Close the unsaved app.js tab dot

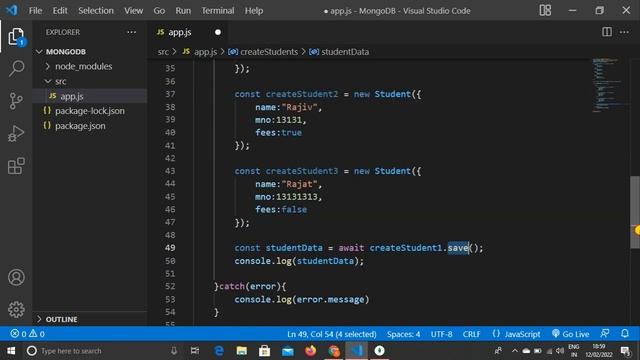pos(218,32)
